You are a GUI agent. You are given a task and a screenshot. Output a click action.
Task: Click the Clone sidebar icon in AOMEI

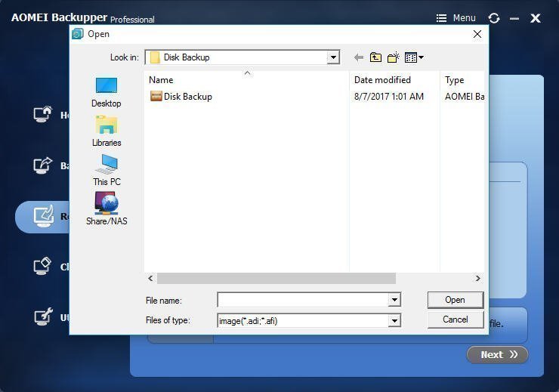click(43, 267)
